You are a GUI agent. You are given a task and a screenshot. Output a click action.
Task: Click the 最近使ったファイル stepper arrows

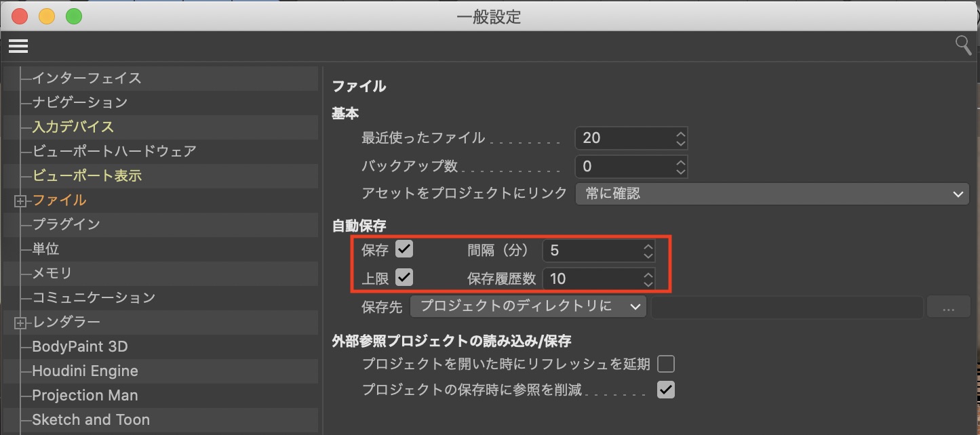pos(681,138)
